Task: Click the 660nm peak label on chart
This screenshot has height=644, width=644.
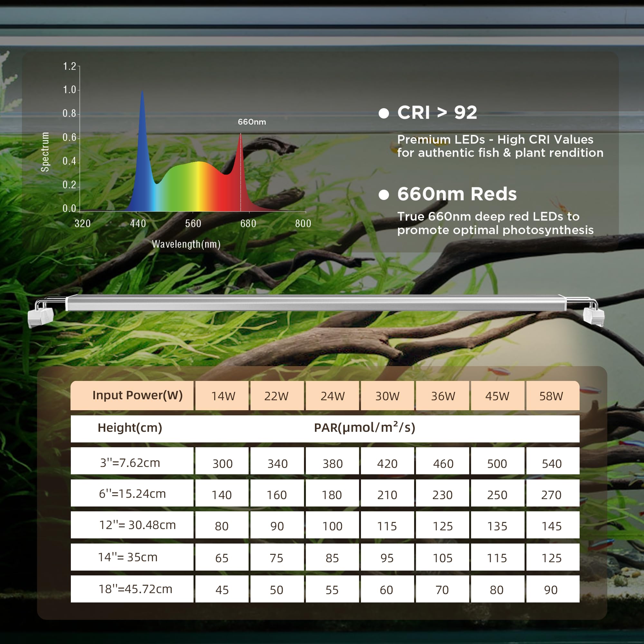Action: click(x=252, y=122)
